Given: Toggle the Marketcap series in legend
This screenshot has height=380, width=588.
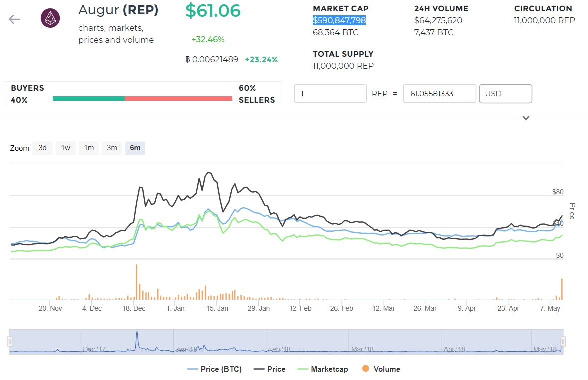Looking at the screenshot, I should tap(322, 369).
